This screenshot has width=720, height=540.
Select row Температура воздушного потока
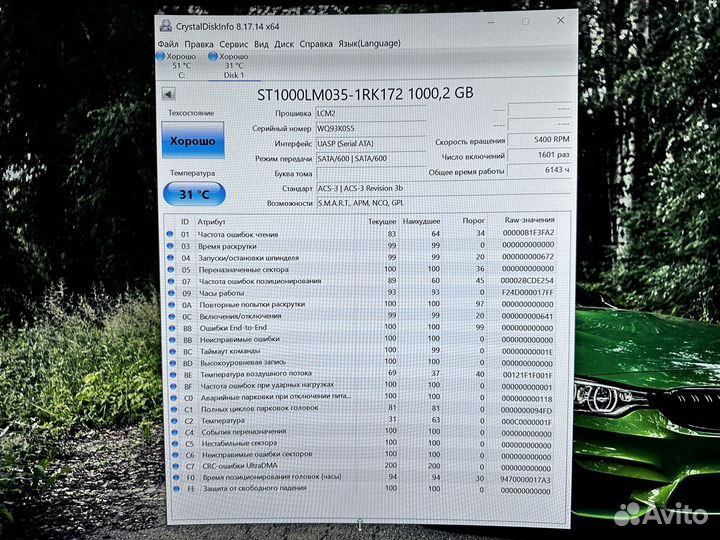tap(362, 374)
